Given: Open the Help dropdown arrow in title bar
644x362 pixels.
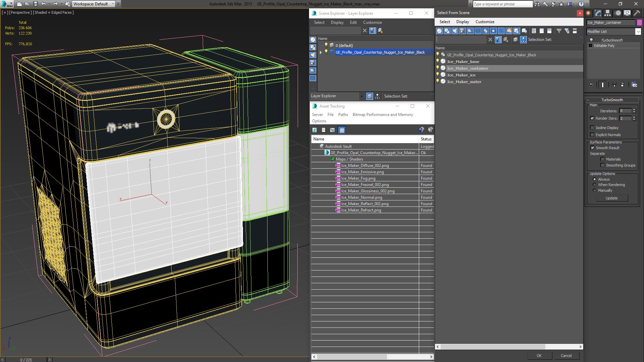Looking at the screenshot, I should pos(587,4).
